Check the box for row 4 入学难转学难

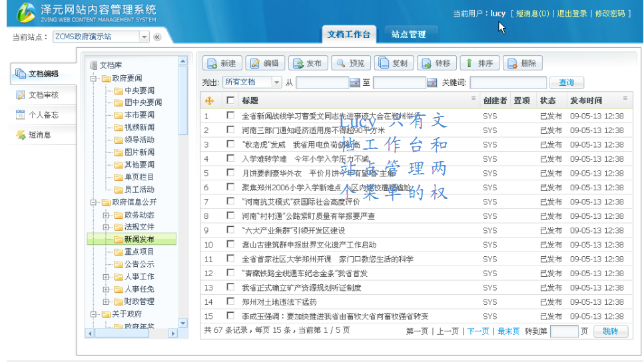[230, 158]
